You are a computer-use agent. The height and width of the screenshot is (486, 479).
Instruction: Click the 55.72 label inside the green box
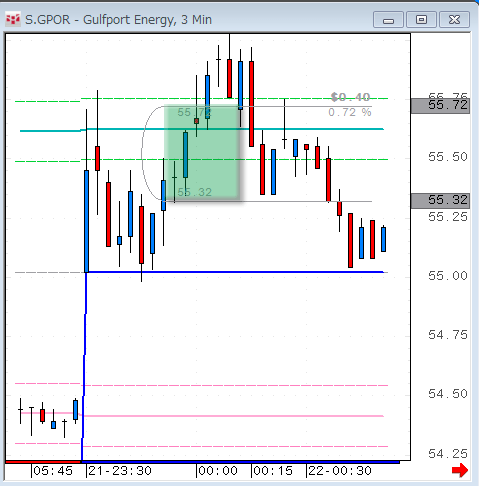coord(194,113)
